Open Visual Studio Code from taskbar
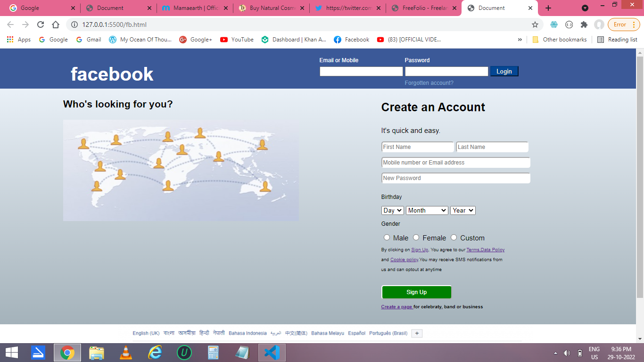The image size is (644, 362). (x=272, y=353)
